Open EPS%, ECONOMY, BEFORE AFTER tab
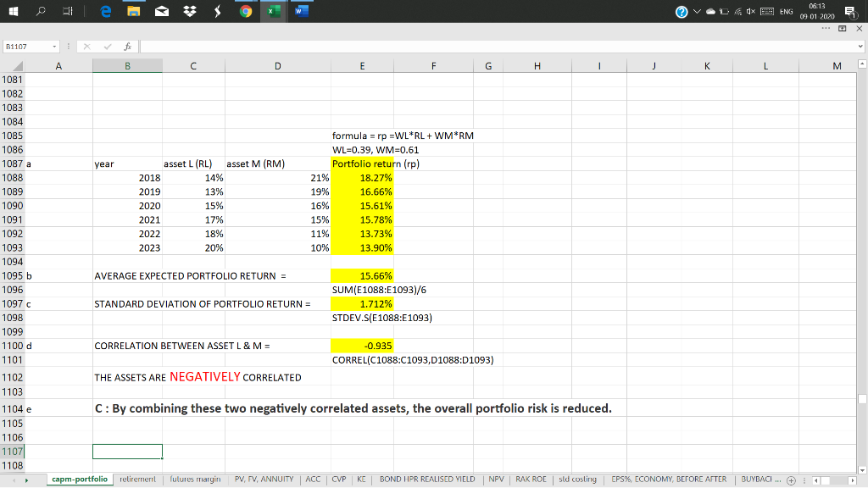The image size is (868, 488). coord(669,480)
